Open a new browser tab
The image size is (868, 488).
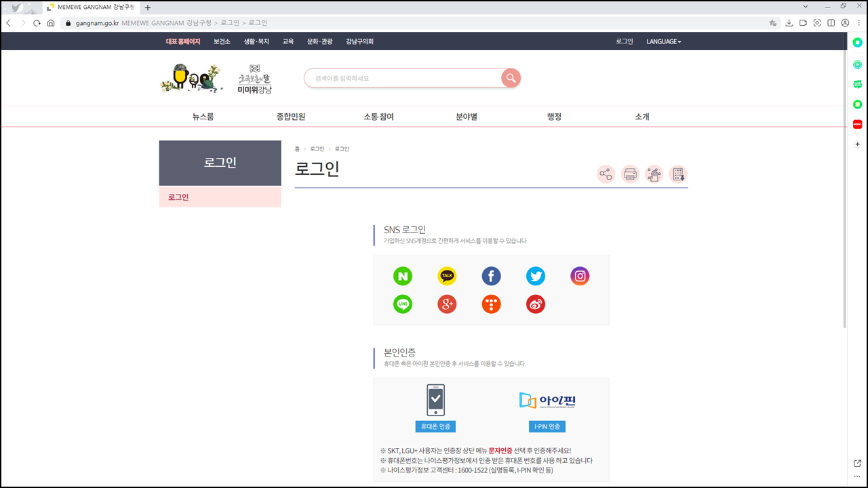(148, 7)
